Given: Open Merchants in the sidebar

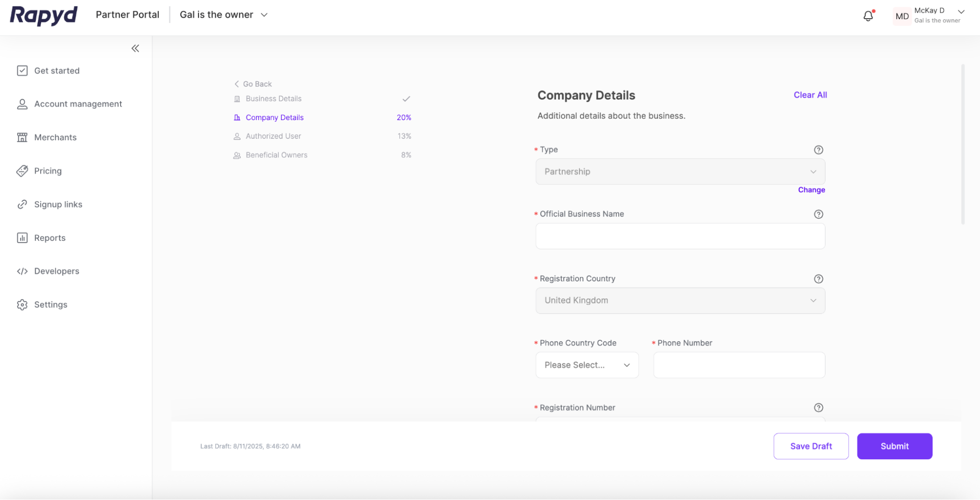Looking at the screenshot, I should tap(55, 137).
